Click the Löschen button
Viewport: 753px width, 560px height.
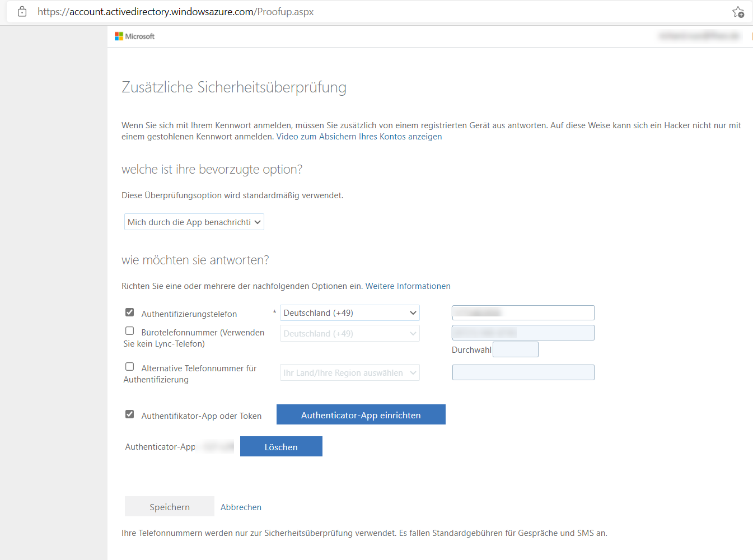(x=281, y=446)
